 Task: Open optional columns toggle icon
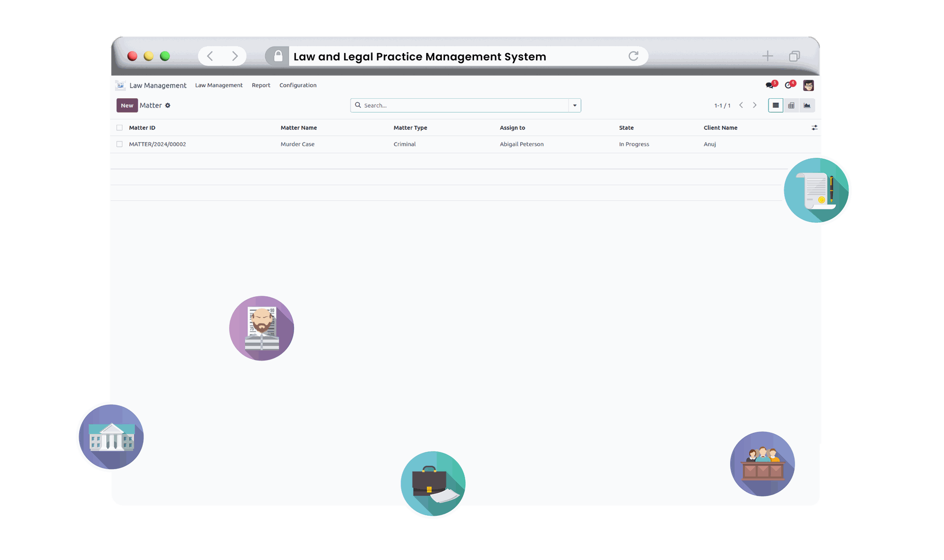(815, 127)
